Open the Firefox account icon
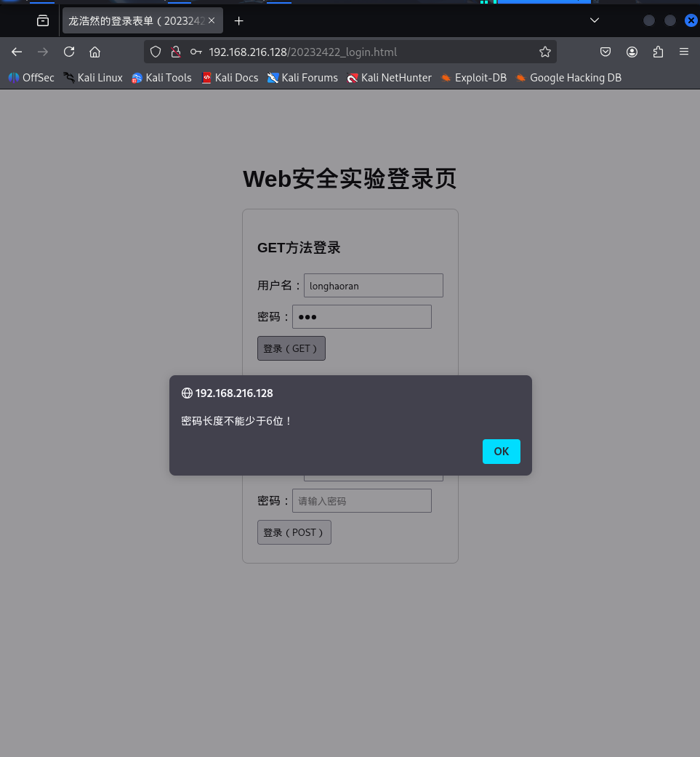 click(x=632, y=52)
